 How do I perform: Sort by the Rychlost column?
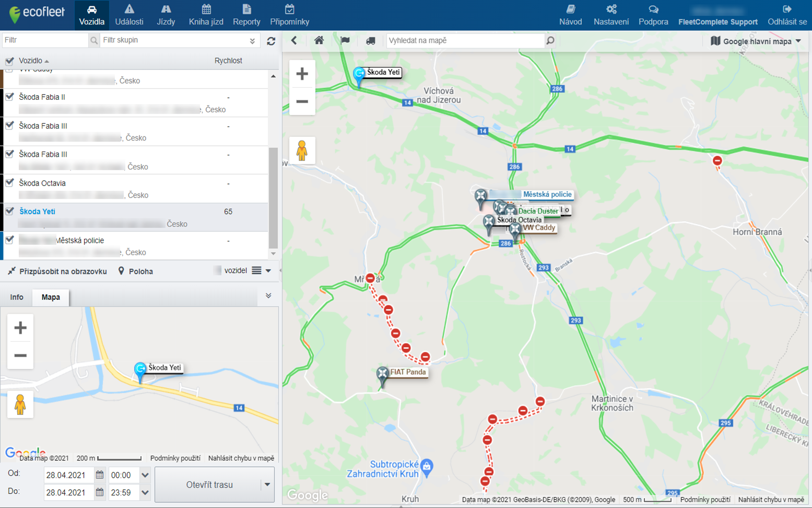point(228,61)
